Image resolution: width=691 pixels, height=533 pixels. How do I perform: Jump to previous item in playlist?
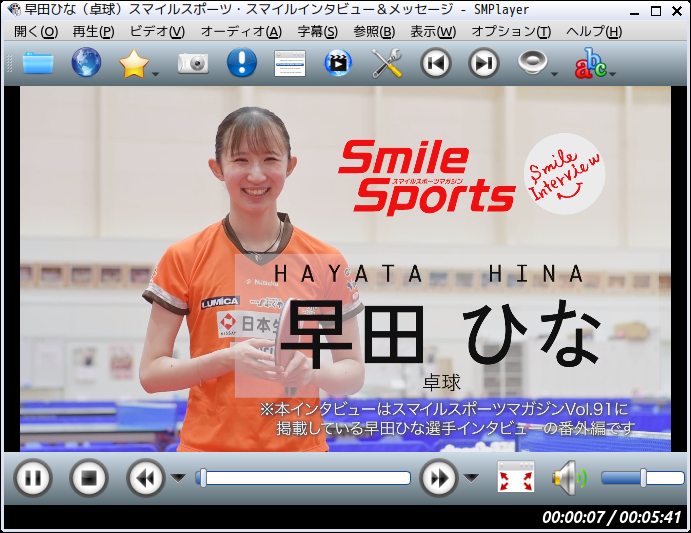435,63
